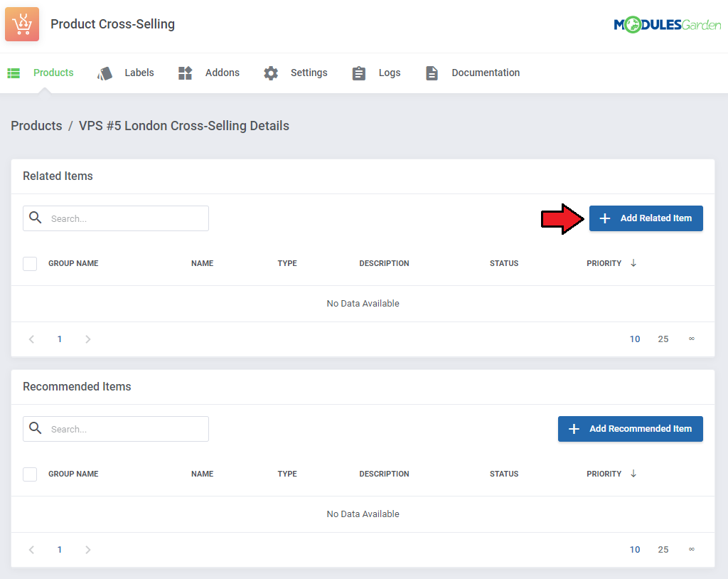Show 25 entries per page in Related Items
The image size is (728, 579).
663,339
